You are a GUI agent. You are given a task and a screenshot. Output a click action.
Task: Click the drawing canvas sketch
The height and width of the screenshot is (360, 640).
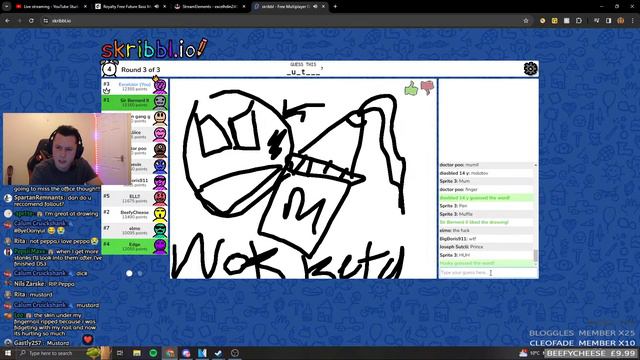pos(303,178)
